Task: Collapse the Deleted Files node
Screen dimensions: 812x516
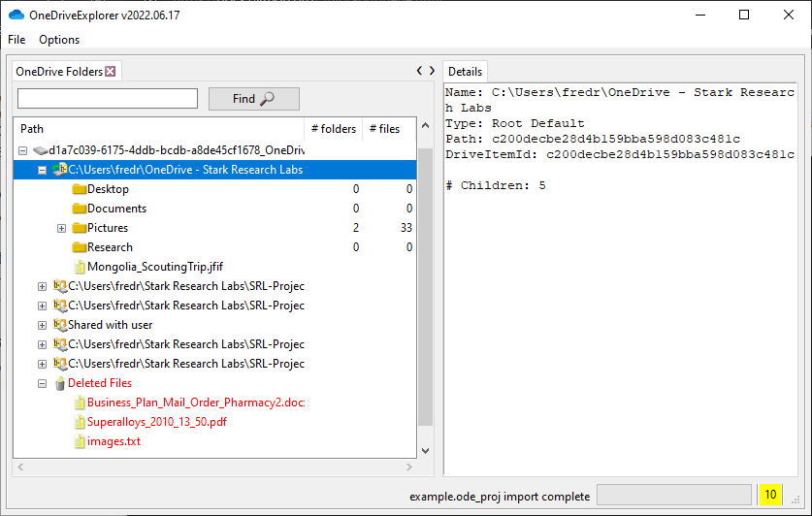Action: [43, 383]
